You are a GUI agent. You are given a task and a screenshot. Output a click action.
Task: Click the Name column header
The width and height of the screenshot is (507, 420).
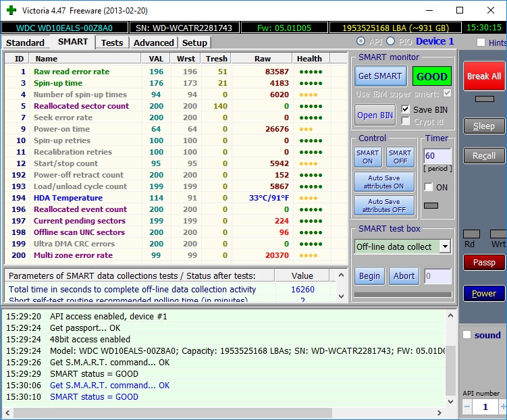(x=85, y=59)
